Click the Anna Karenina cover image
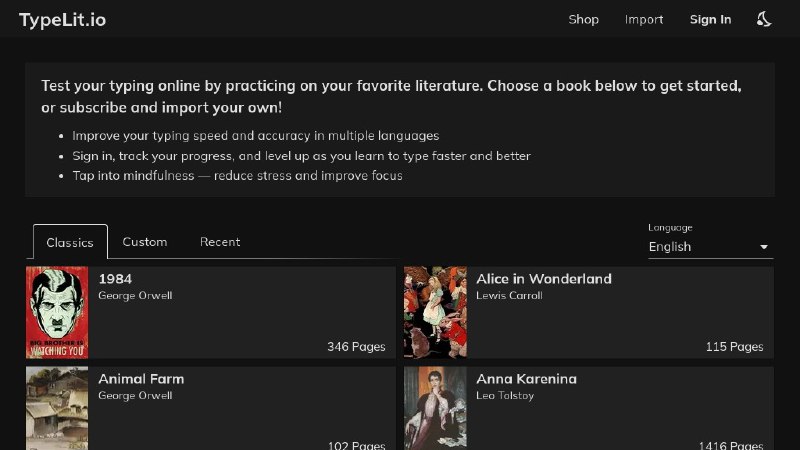The height and width of the screenshot is (450, 800). pos(435,408)
